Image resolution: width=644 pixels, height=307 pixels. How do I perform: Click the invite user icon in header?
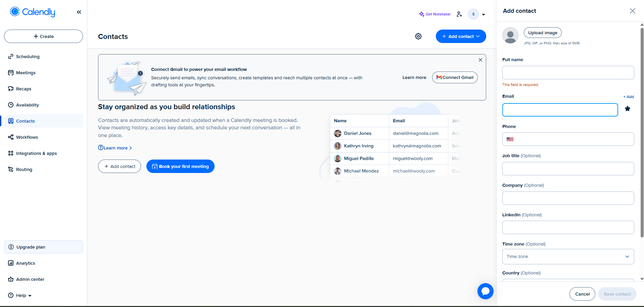[x=459, y=14]
